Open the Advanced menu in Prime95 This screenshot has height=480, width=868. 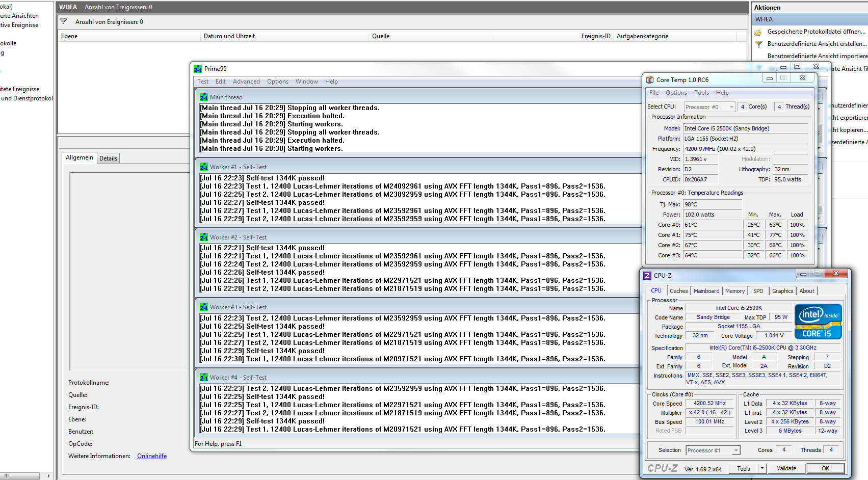(x=246, y=82)
